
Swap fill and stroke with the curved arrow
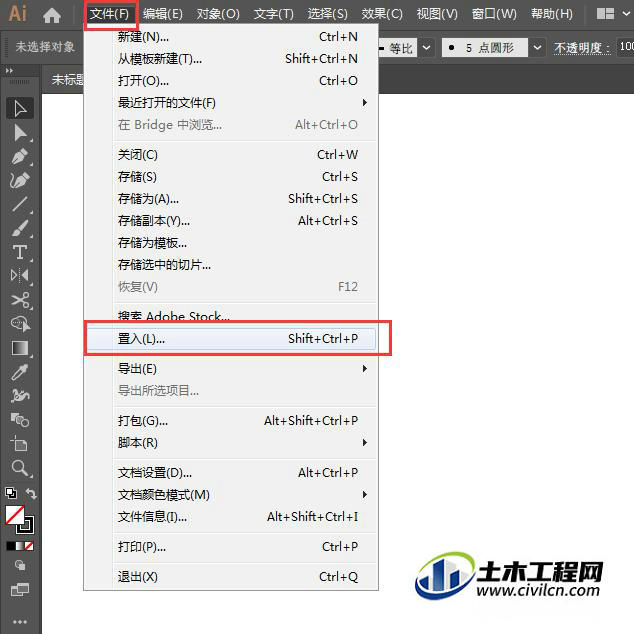tap(31, 493)
